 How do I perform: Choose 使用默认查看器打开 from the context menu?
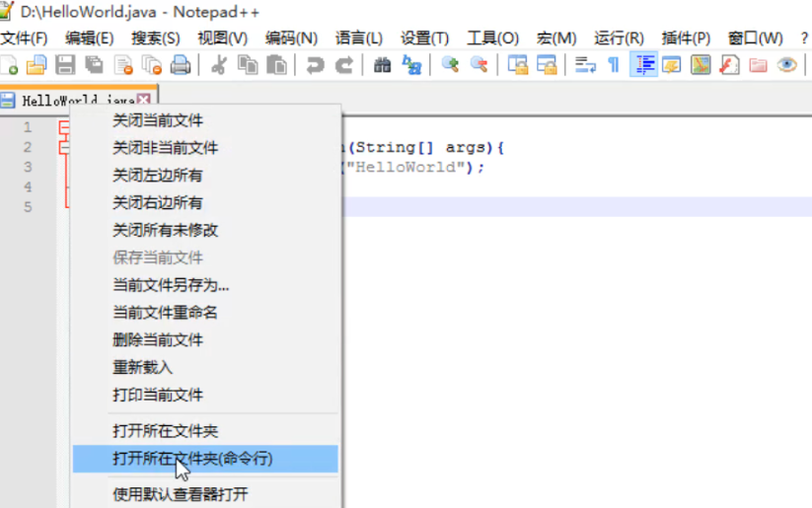[x=205, y=494]
